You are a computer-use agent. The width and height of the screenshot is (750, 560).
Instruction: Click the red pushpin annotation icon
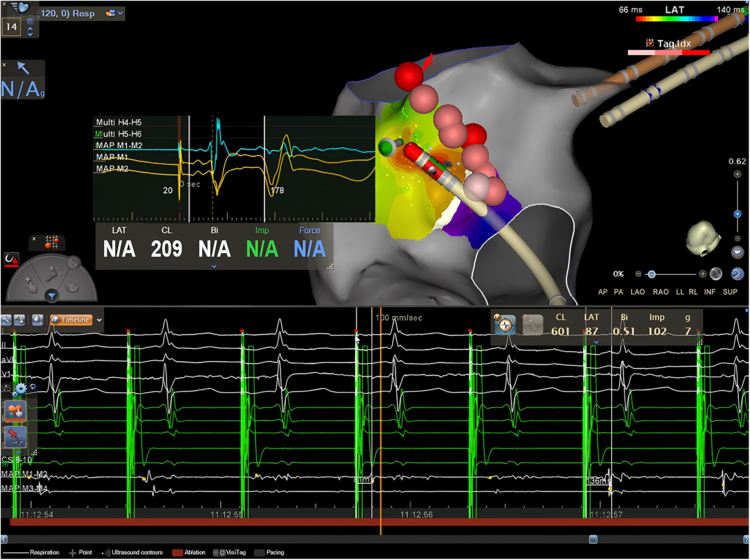click(15, 437)
